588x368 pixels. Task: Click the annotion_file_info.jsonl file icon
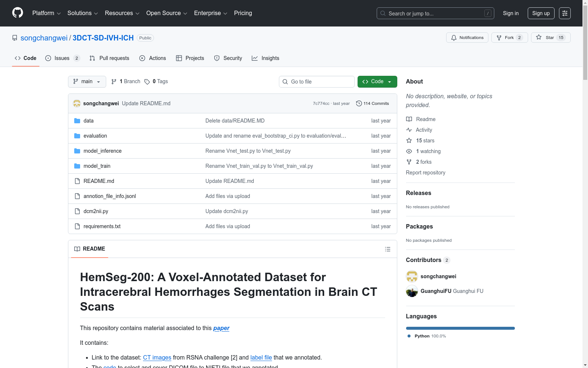point(77,196)
